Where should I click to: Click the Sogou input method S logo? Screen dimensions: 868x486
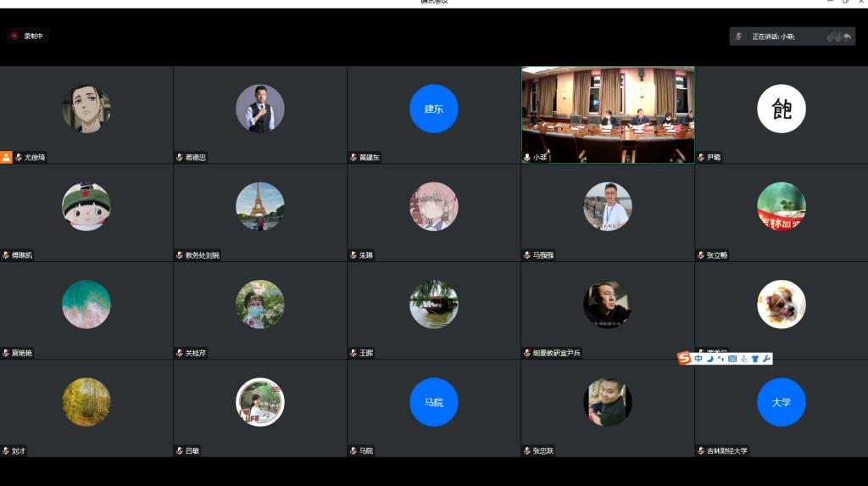click(685, 359)
